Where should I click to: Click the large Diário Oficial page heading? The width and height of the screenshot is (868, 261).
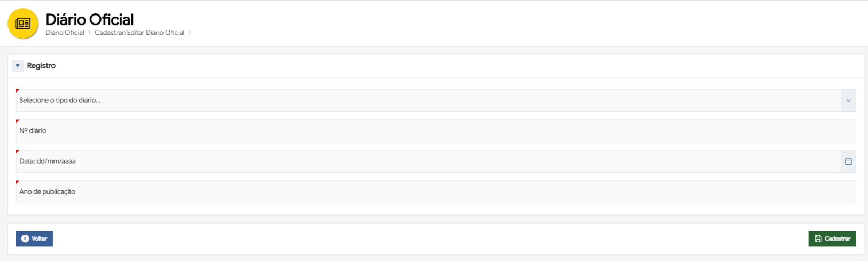90,20
